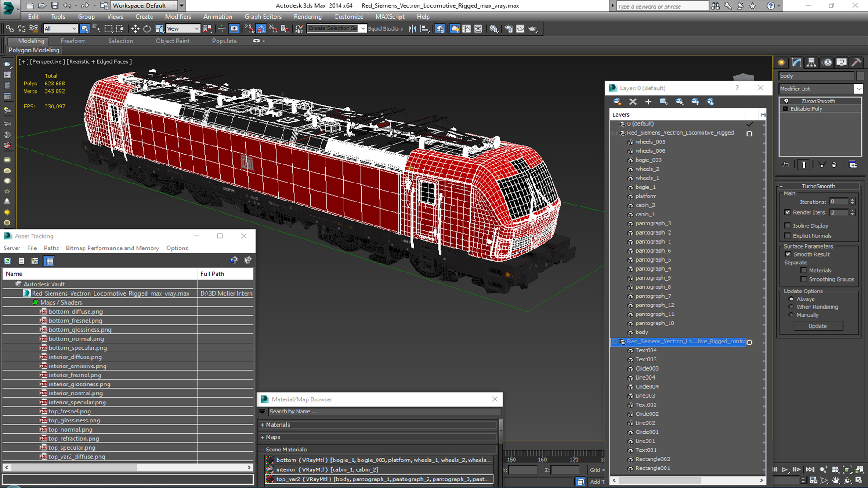The width and height of the screenshot is (868, 488).
Task: Click the Update button in TurboSmooth
Action: pos(817,326)
